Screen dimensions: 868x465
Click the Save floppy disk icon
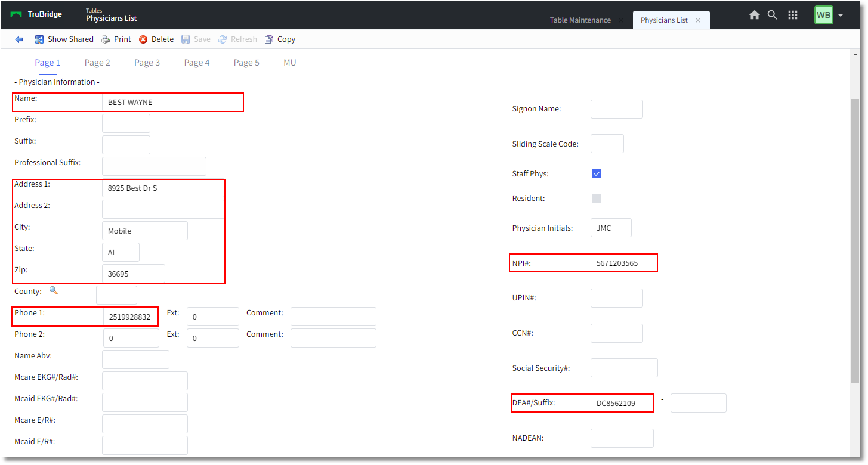pyautogui.click(x=186, y=39)
